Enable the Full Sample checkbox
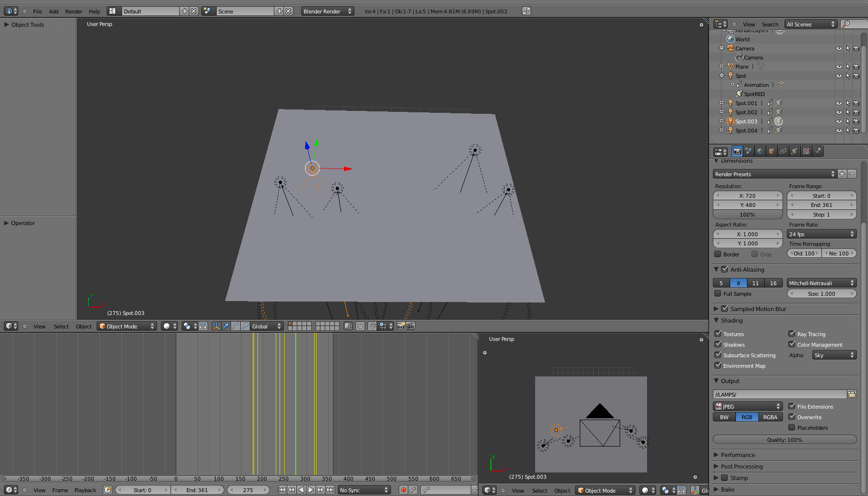 [x=718, y=294]
